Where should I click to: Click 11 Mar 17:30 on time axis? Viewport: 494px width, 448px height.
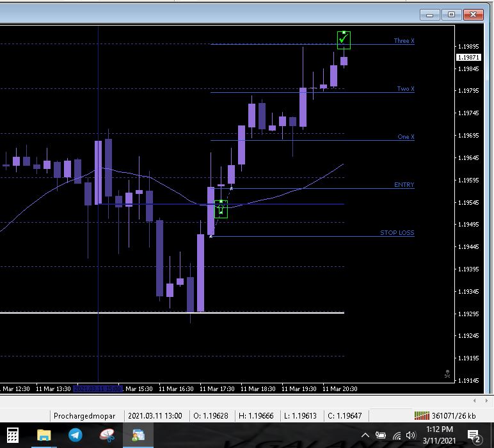[x=217, y=388]
